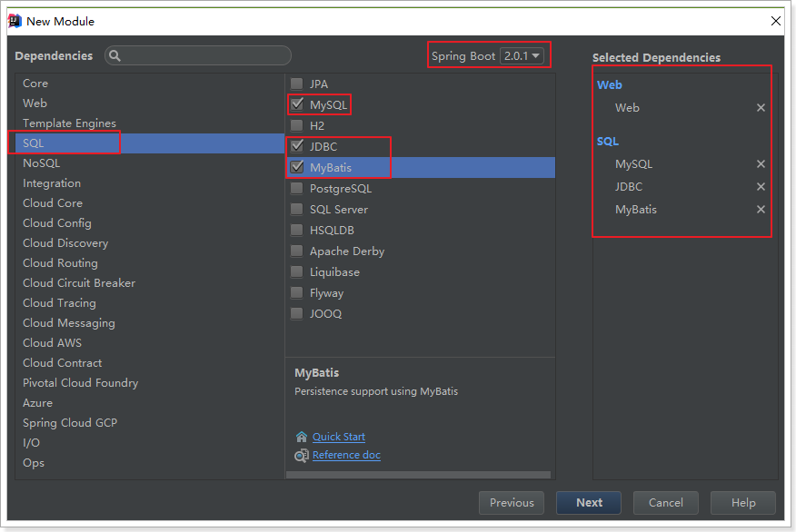796x532 pixels.
Task: Remove MyBatis from selected dependencies
Action: click(x=761, y=210)
